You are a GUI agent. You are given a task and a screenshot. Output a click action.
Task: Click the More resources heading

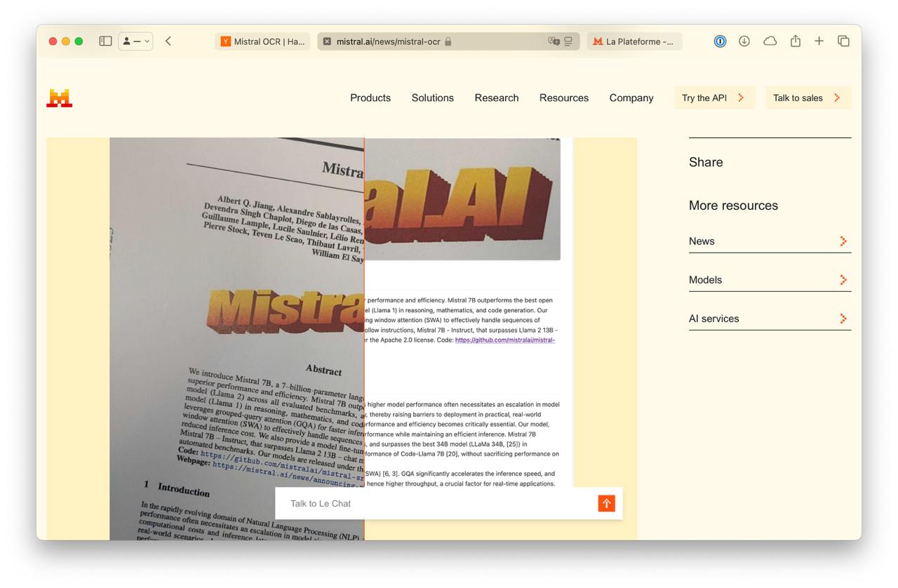click(733, 206)
